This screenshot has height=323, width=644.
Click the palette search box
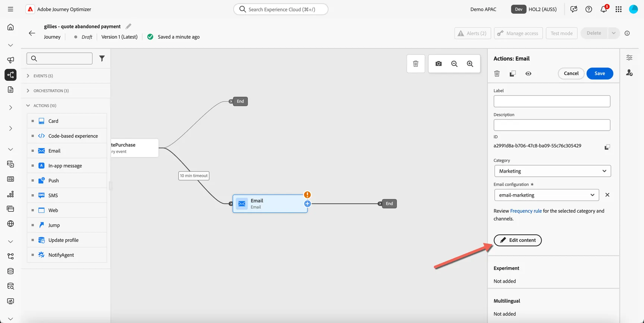coord(60,58)
